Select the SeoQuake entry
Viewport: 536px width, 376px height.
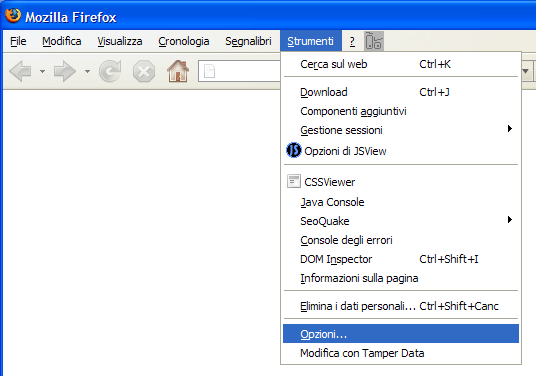[401, 221]
